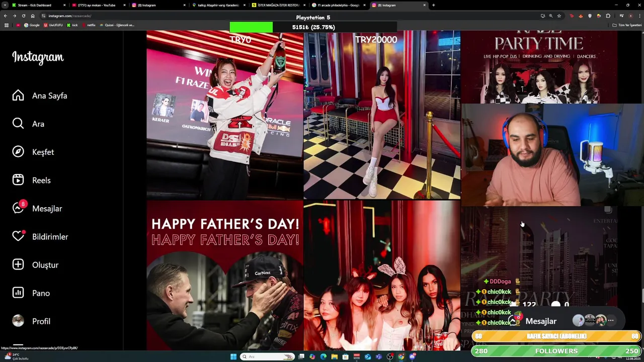
Task: Open the Quizei - Eğlenceli bookmark
Action: tap(117, 25)
